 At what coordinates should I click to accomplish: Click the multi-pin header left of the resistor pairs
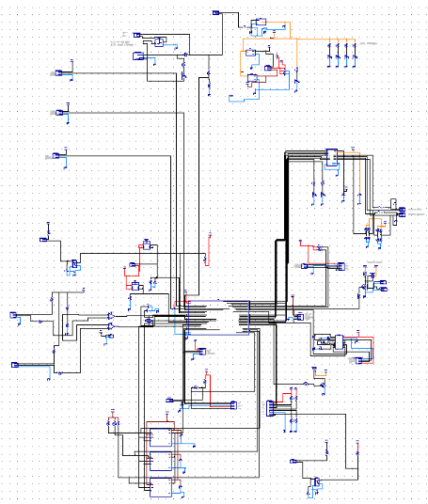270,408
